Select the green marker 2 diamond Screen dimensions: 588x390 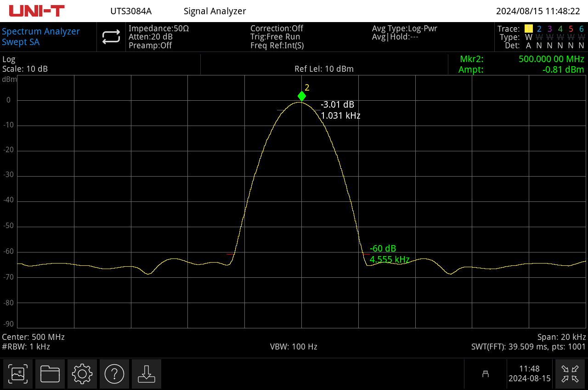click(x=301, y=96)
